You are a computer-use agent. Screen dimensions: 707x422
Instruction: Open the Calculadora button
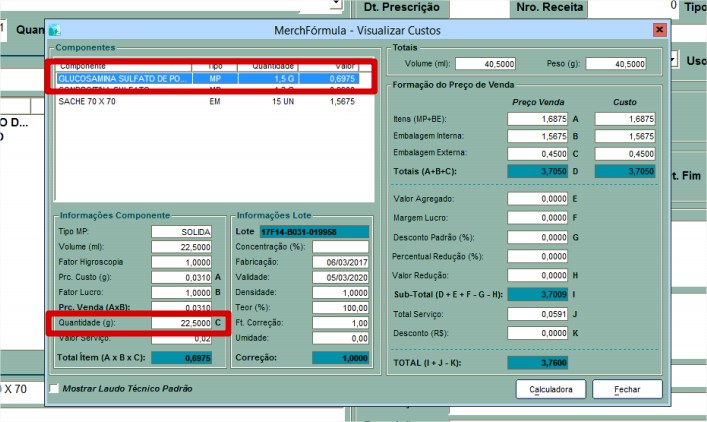click(550, 388)
